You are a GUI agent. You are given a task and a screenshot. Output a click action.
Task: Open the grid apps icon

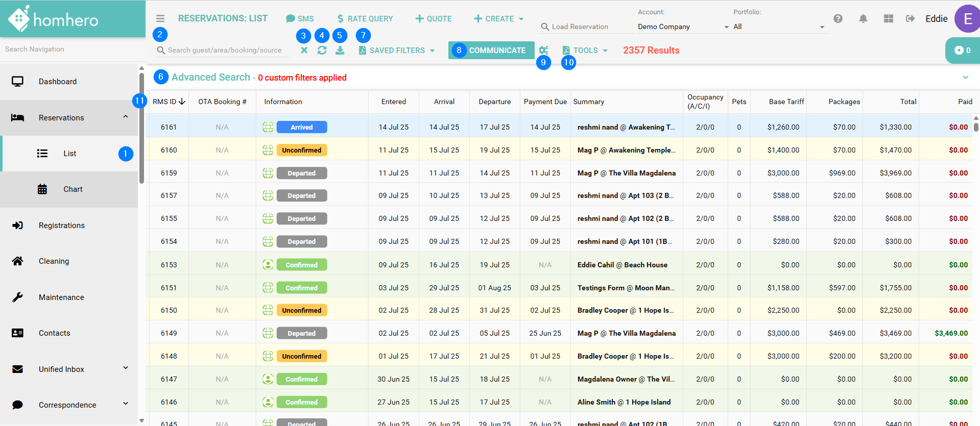tap(889, 19)
